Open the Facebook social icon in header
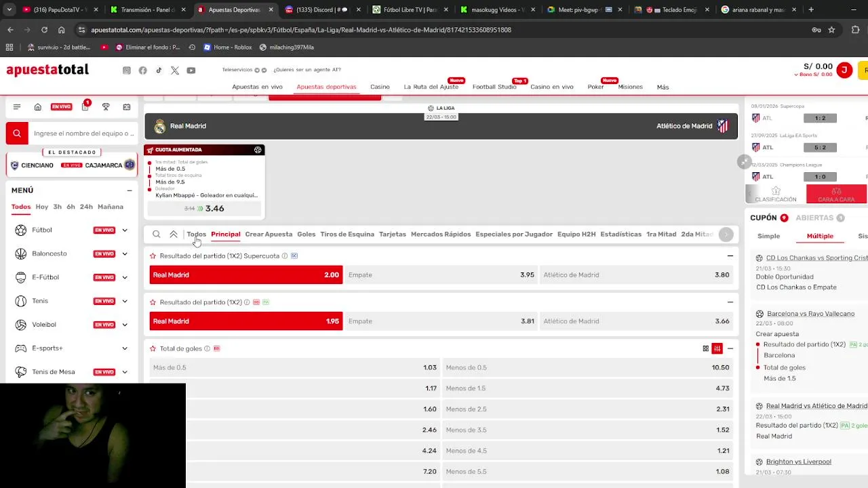 [142, 70]
